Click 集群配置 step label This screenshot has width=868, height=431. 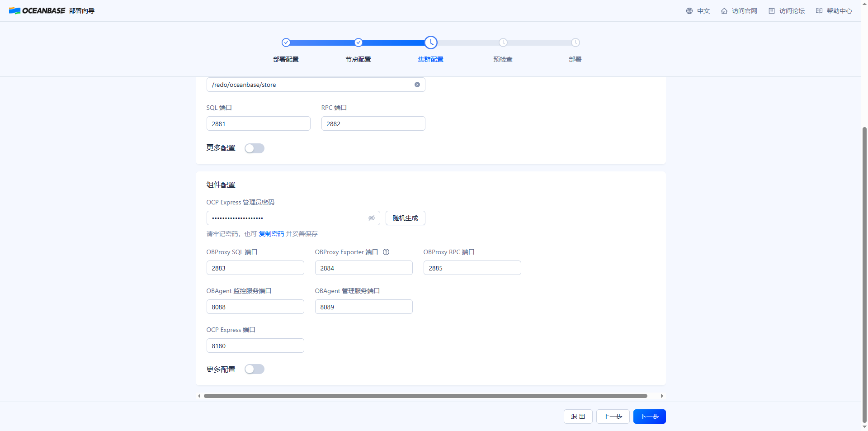coord(431,59)
